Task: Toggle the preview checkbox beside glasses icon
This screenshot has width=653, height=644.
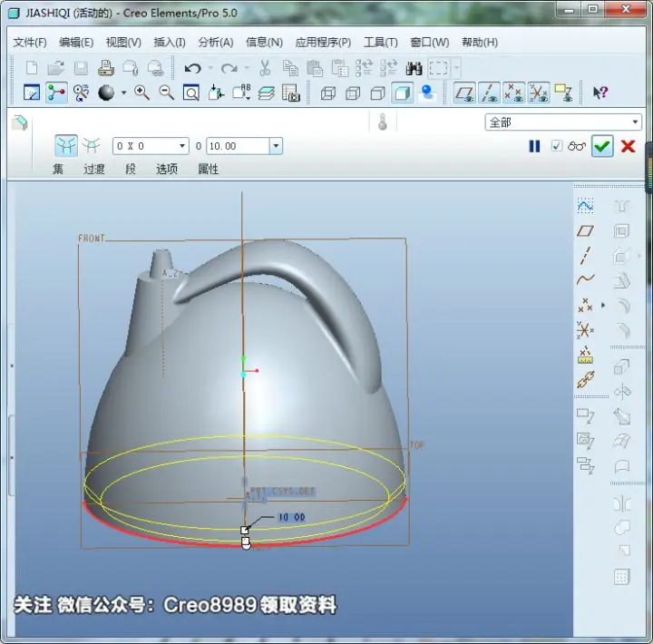Action: (556, 146)
